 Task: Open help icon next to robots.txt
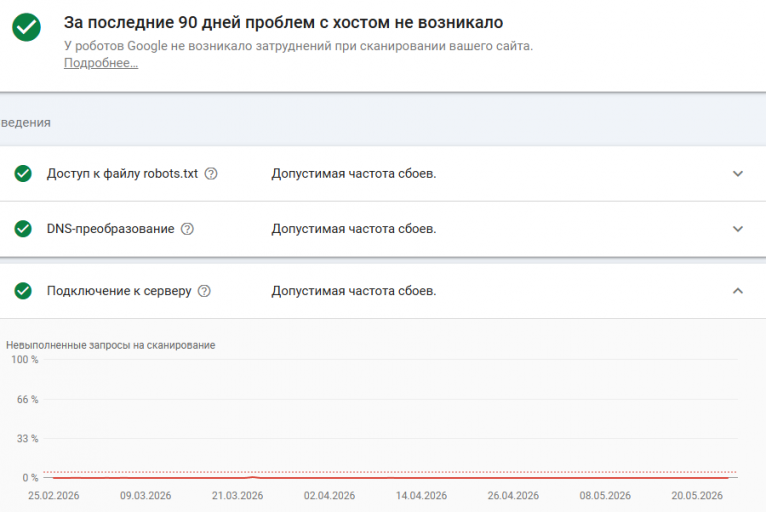(x=211, y=173)
